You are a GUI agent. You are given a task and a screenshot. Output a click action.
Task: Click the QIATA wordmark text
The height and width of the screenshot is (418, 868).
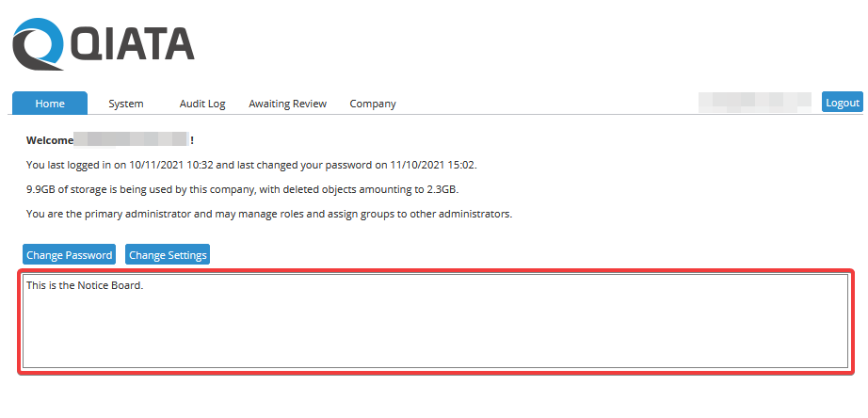point(132,43)
